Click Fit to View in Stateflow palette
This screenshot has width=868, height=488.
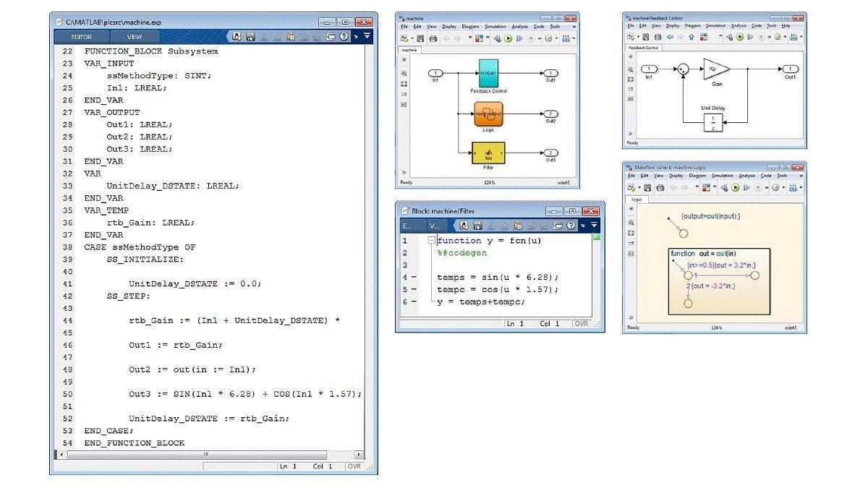point(631,234)
